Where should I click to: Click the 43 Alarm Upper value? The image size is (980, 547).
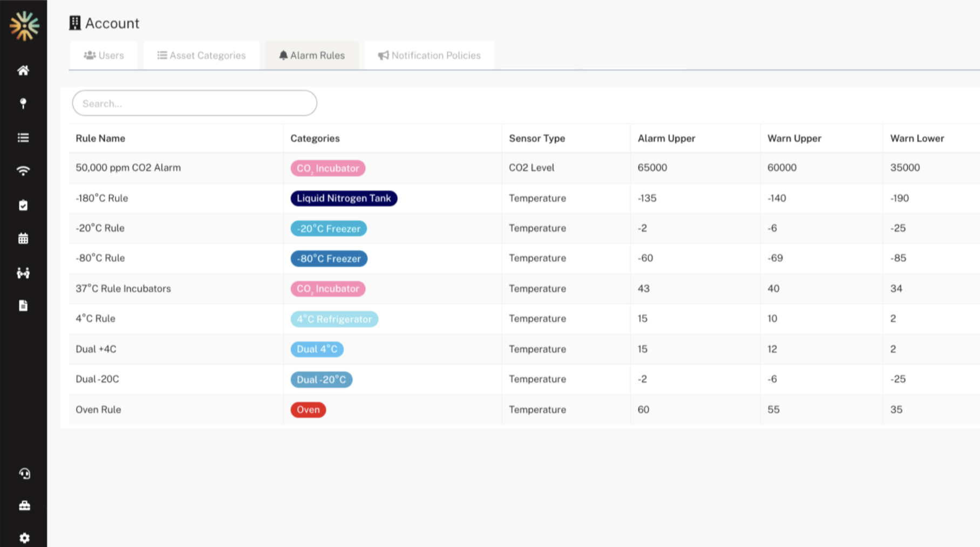(644, 289)
